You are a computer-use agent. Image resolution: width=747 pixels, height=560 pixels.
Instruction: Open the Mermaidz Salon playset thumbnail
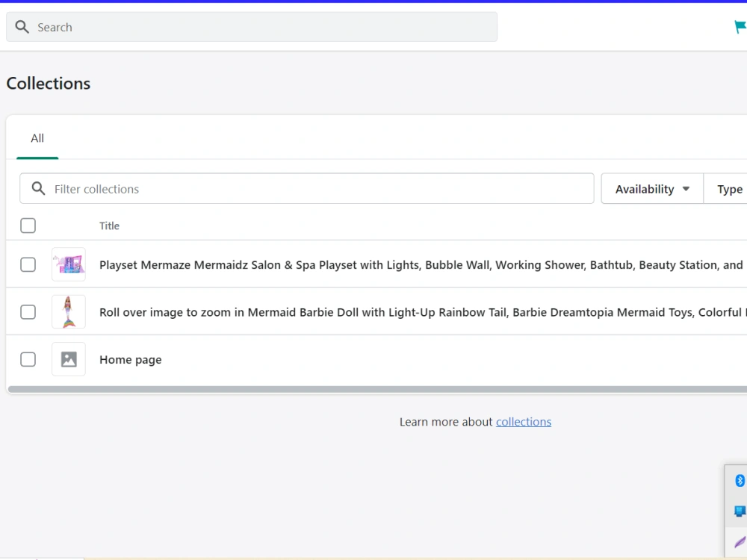point(69,264)
